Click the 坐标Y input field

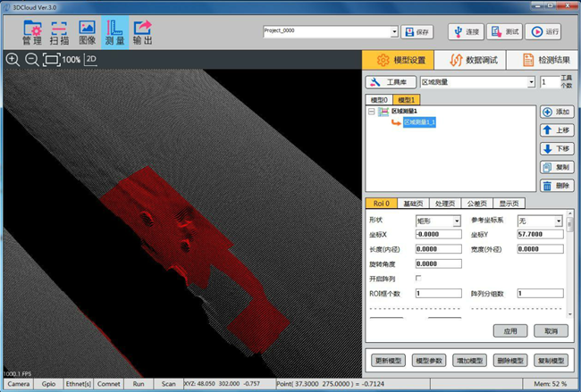[540, 234]
